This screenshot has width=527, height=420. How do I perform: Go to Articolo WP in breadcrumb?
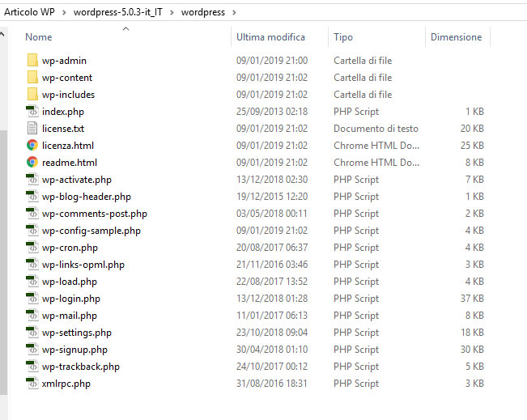[x=29, y=12]
